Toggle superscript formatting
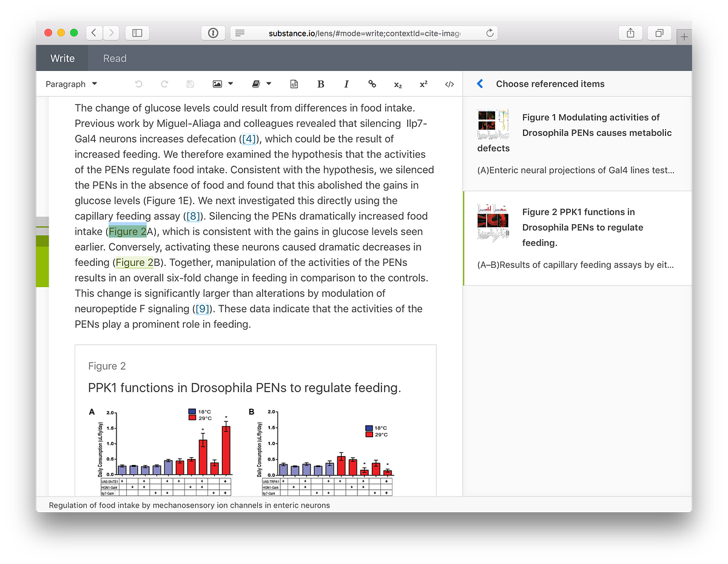Screen dimensions: 728x564 [x=423, y=84]
